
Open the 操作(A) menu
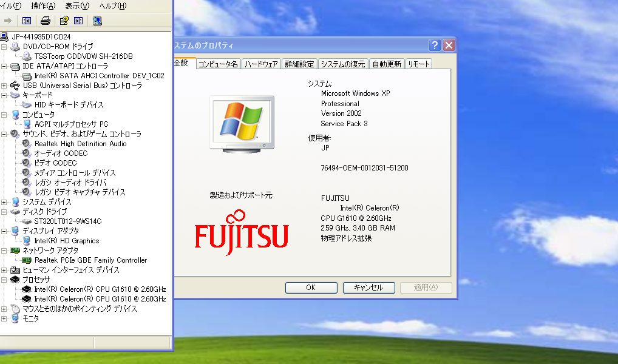[x=43, y=6]
